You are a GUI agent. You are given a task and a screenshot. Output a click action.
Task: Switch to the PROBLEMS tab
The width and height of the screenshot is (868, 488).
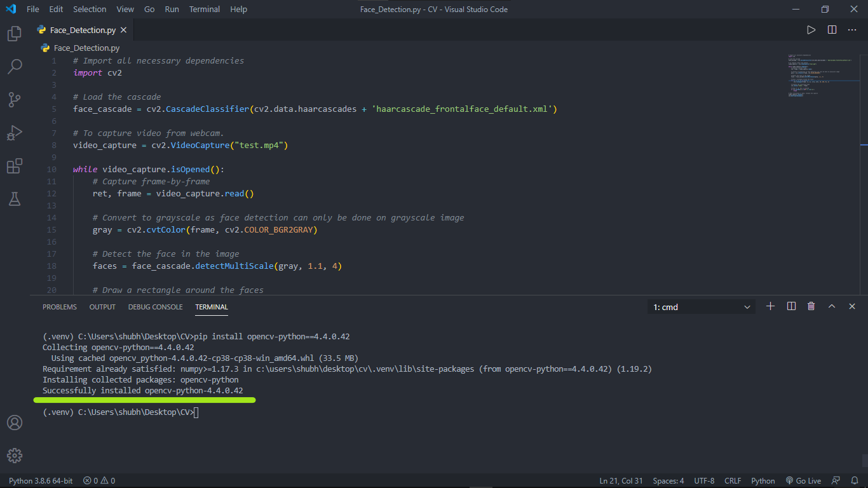(59, 307)
